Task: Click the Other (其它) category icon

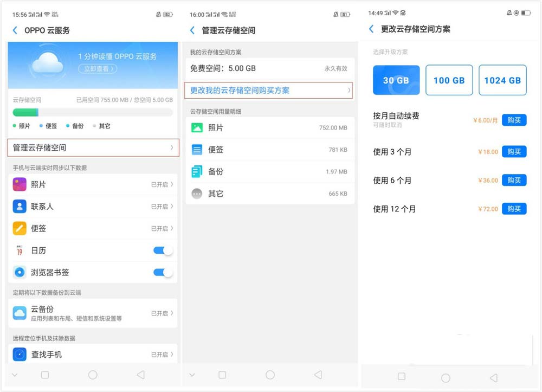Action: click(198, 194)
